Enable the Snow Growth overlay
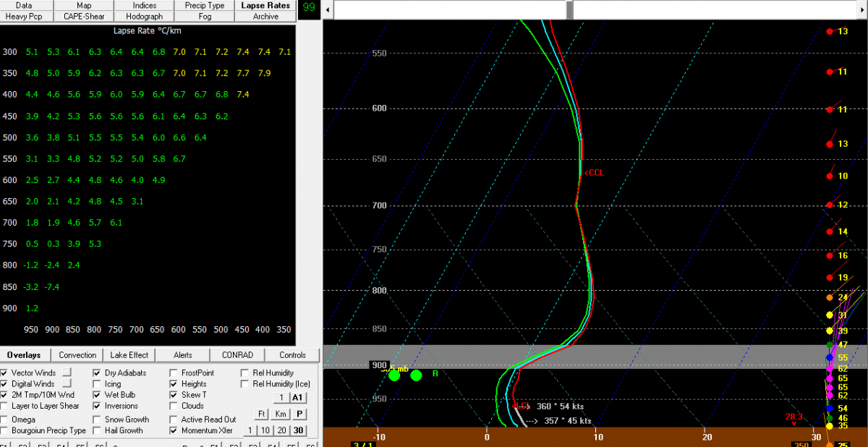 click(98, 420)
